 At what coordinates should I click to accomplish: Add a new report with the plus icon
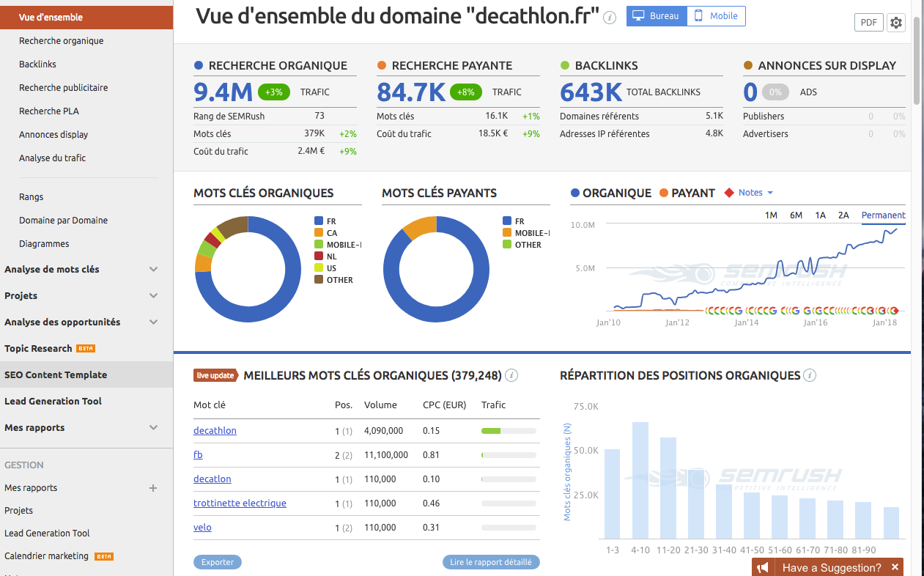(x=153, y=488)
